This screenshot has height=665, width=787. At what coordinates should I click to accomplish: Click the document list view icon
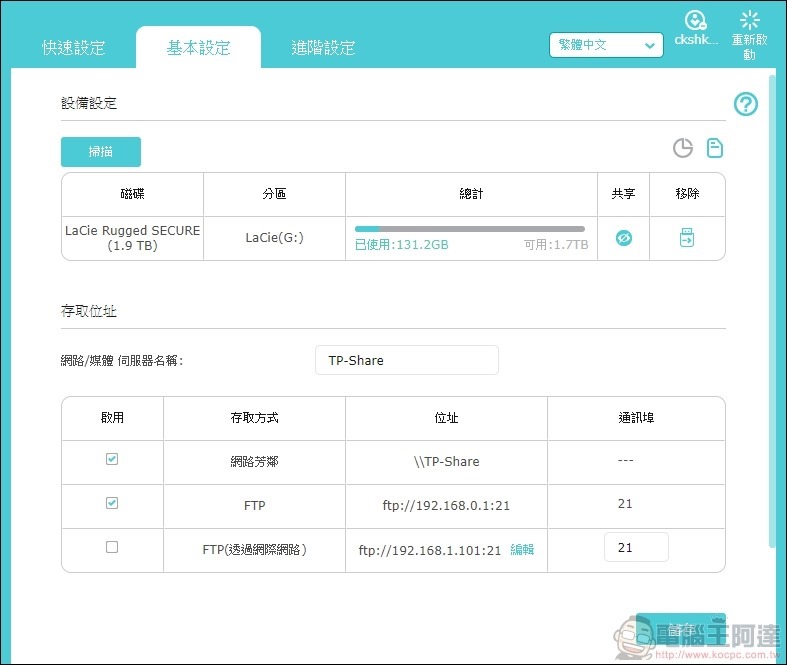pyautogui.click(x=715, y=148)
